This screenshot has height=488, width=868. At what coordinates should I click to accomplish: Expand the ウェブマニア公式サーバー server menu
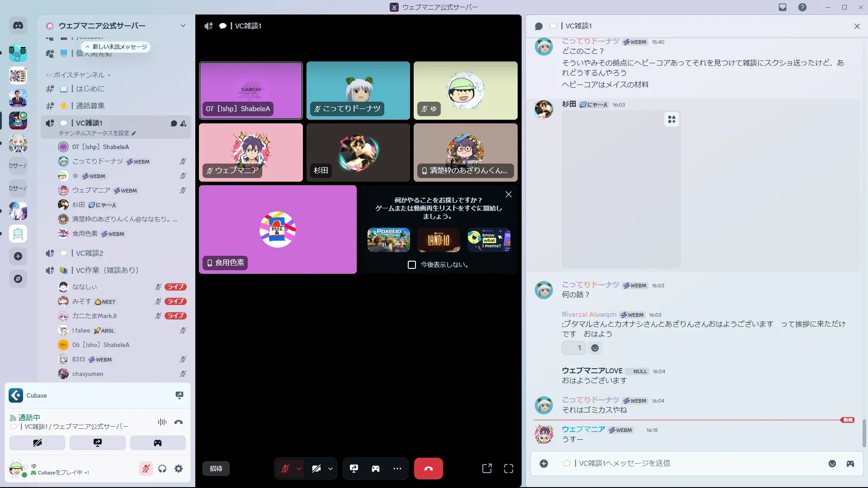183,26
